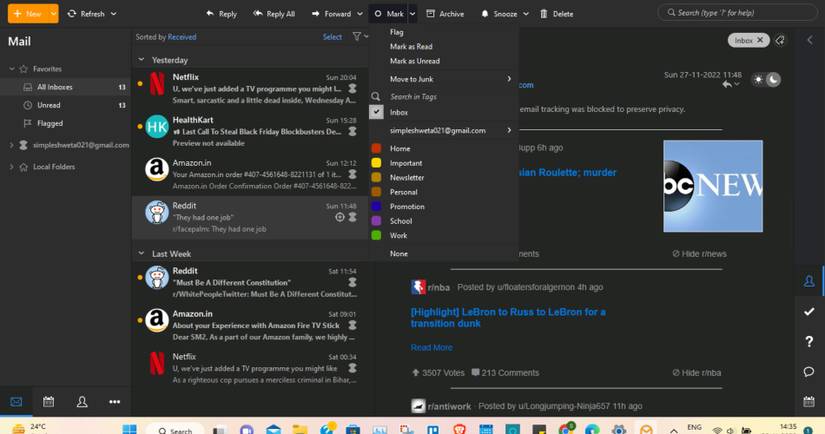Expand the Refresh dropdown arrow
The width and height of the screenshot is (825, 434).
[x=114, y=14]
